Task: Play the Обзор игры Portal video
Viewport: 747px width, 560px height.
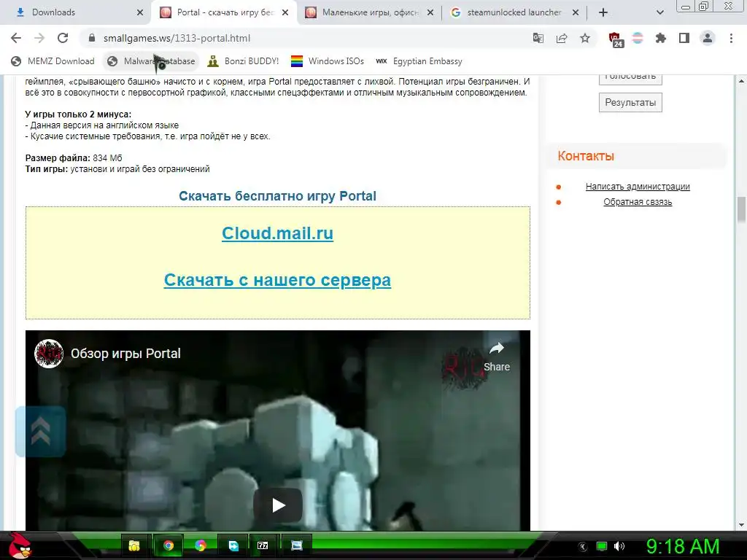Action: (278, 505)
